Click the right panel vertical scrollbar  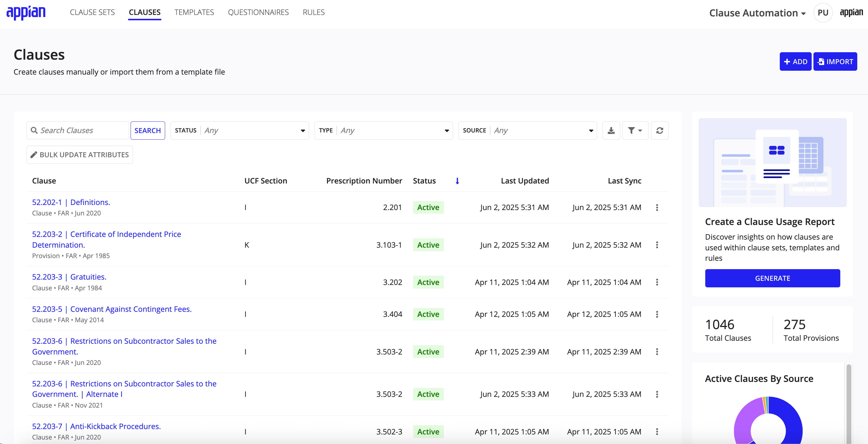coord(848,403)
